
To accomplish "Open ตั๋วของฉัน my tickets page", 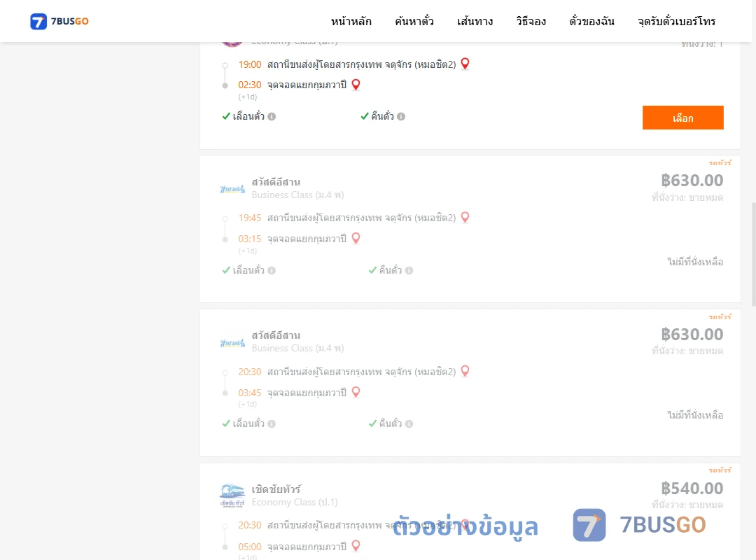I will pos(591,21).
